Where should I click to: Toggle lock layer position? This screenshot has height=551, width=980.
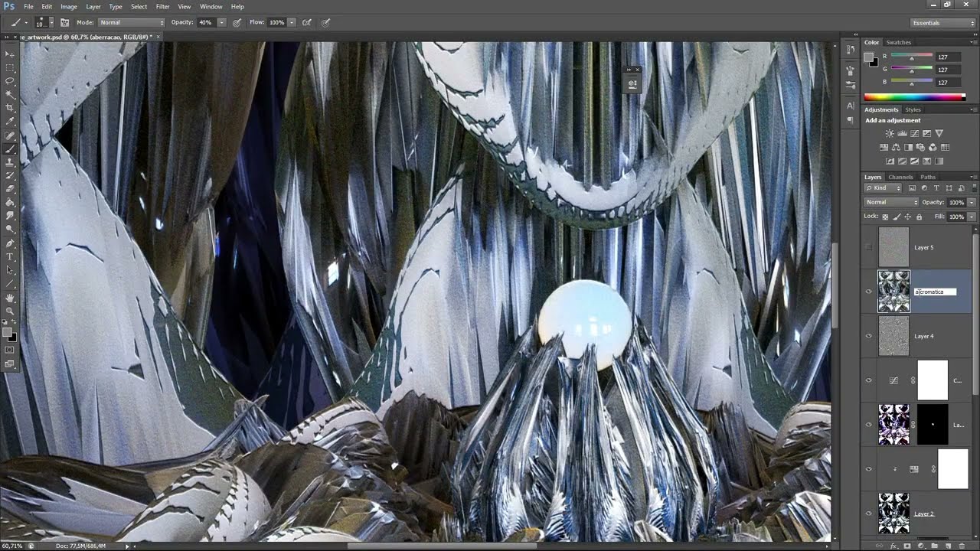click(908, 217)
